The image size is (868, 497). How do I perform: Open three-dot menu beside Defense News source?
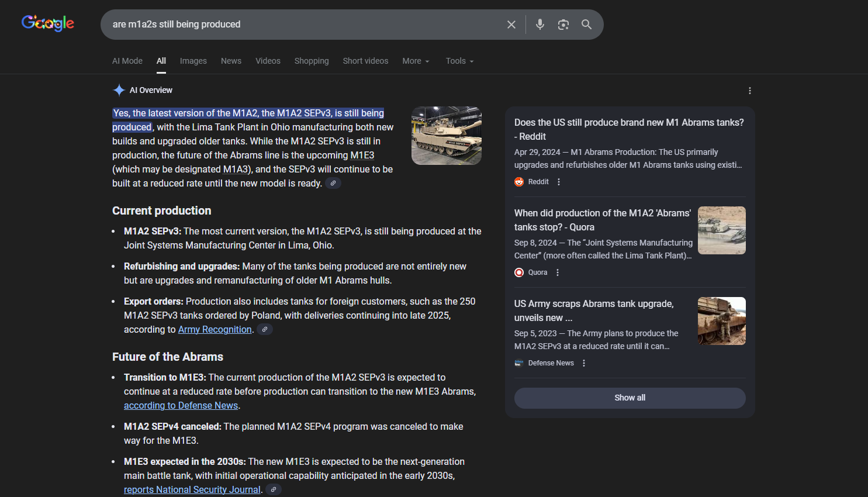(x=584, y=363)
